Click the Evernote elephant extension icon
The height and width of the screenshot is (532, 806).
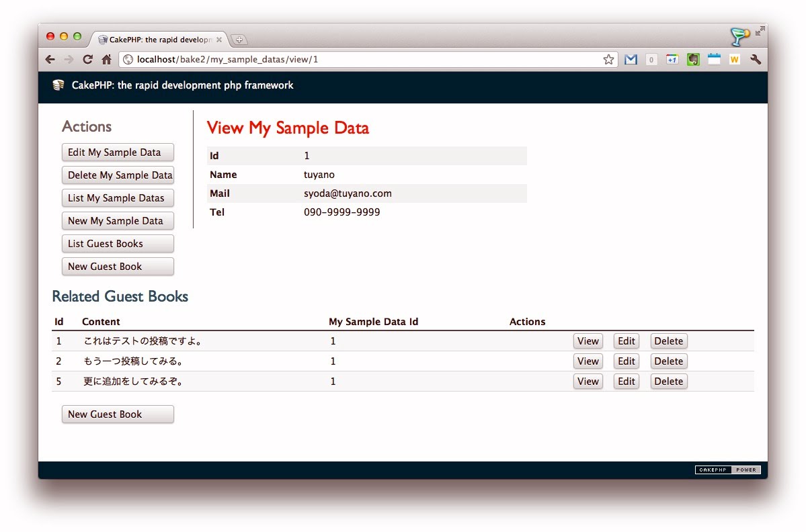click(x=693, y=60)
